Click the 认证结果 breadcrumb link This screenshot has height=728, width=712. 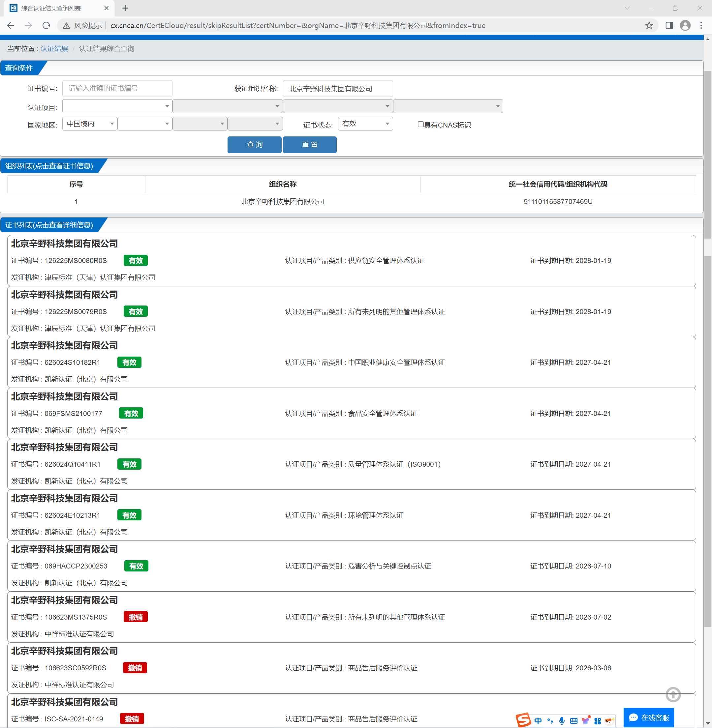[54, 48]
